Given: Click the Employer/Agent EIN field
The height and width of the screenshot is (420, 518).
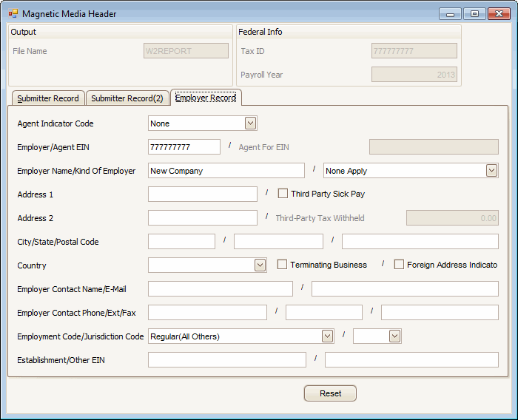Looking at the screenshot, I should pos(184,147).
